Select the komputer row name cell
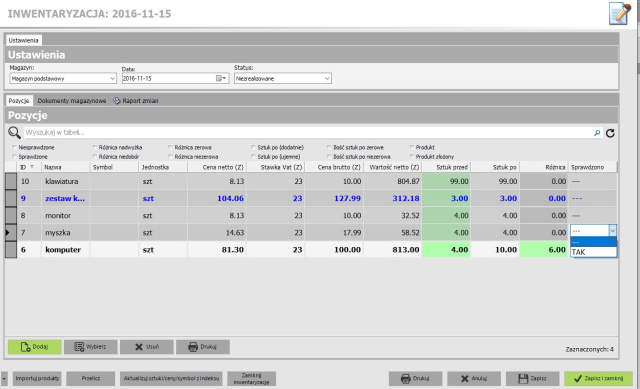640x389 pixels. pyautogui.click(x=65, y=250)
